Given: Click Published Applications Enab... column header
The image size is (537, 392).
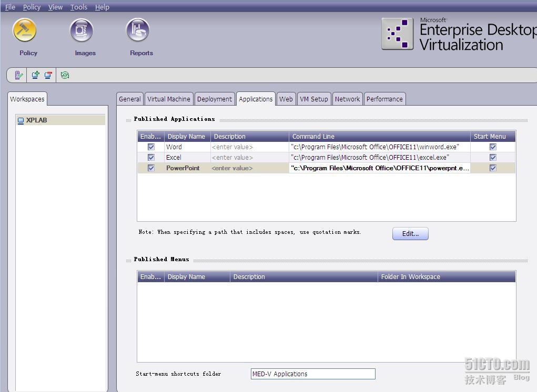Looking at the screenshot, I should tap(151, 136).
